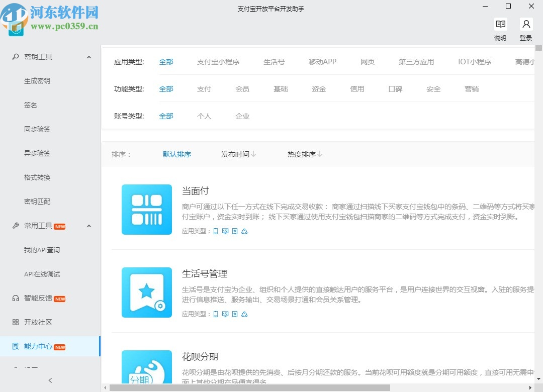Click the 登录 user login icon
Image resolution: width=543 pixels, height=392 pixels.
[526, 24]
